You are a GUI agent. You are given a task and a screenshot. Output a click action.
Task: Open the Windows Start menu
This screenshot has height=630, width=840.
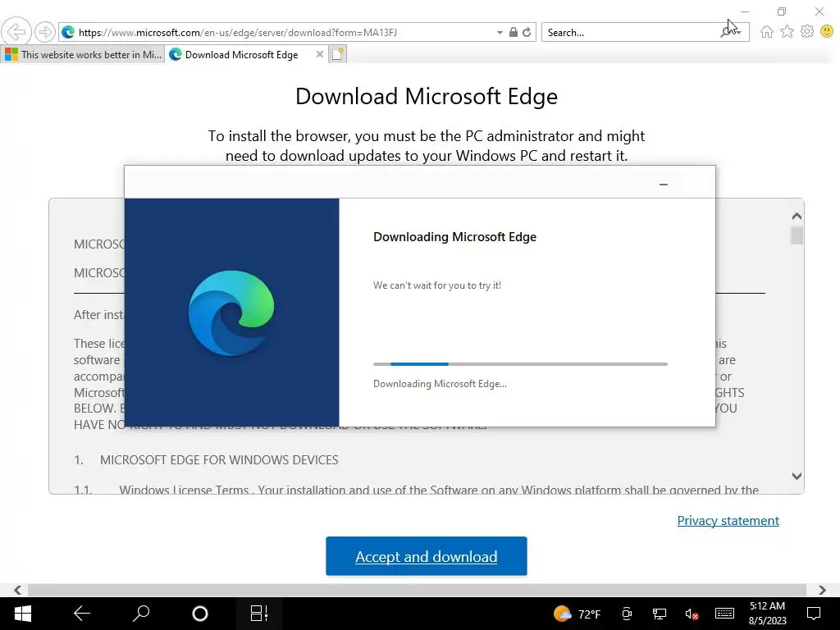tap(22, 614)
